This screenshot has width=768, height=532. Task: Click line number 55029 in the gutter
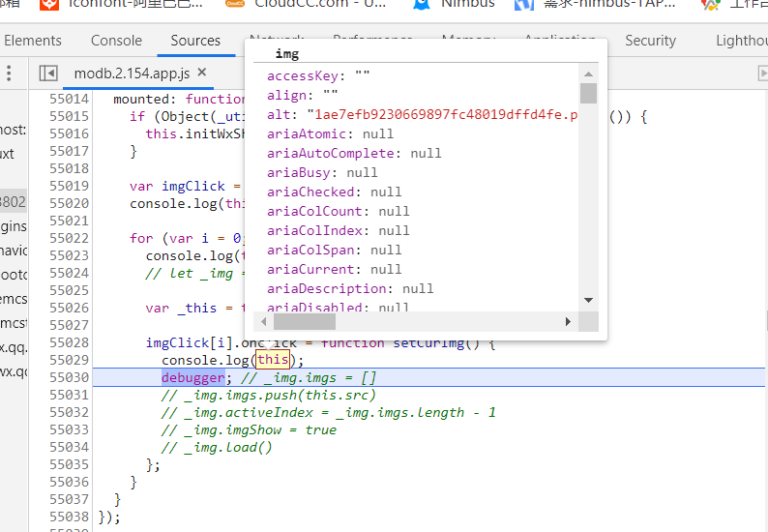coord(69,360)
